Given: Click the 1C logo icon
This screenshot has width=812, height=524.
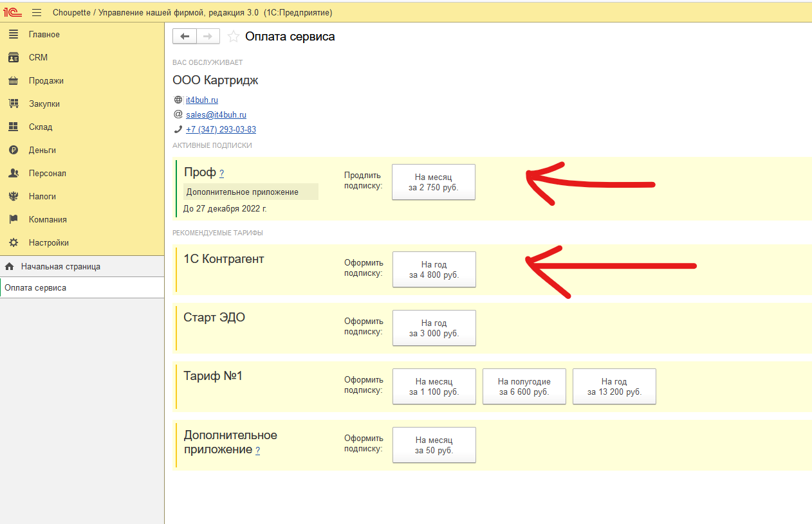Looking at the screenshot, I should coord(13,13).
